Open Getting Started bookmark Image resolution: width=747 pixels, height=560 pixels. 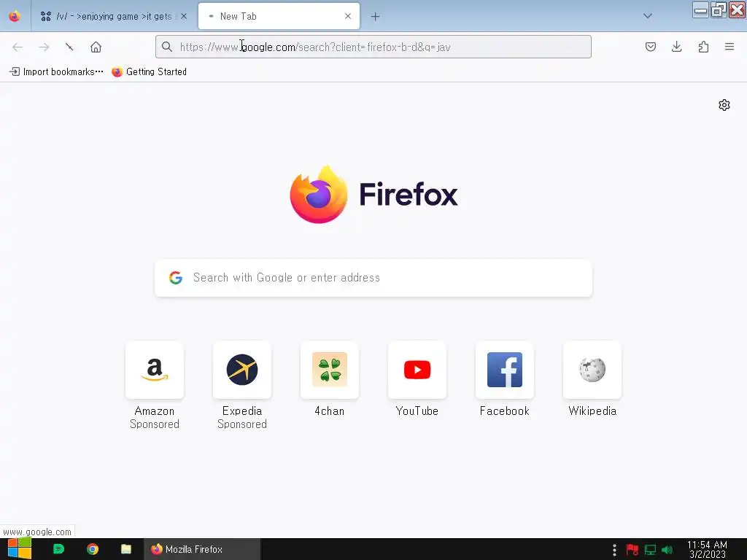[149, 72]
